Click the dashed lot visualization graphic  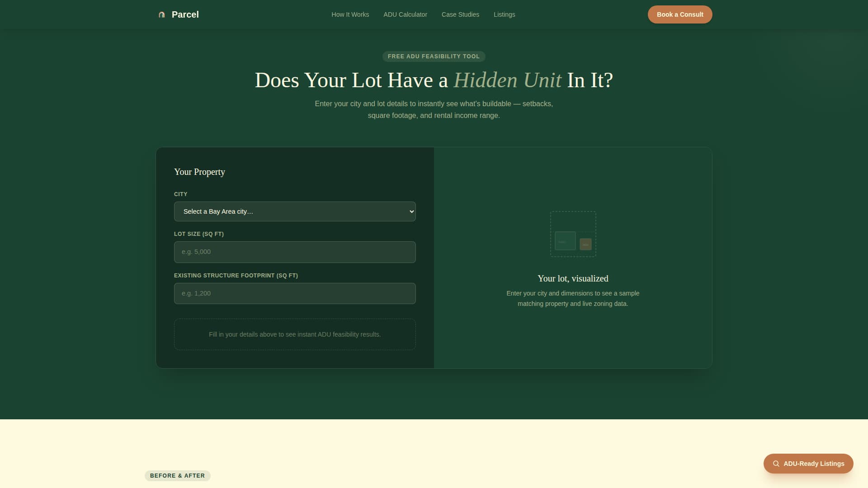coord(573,234)
